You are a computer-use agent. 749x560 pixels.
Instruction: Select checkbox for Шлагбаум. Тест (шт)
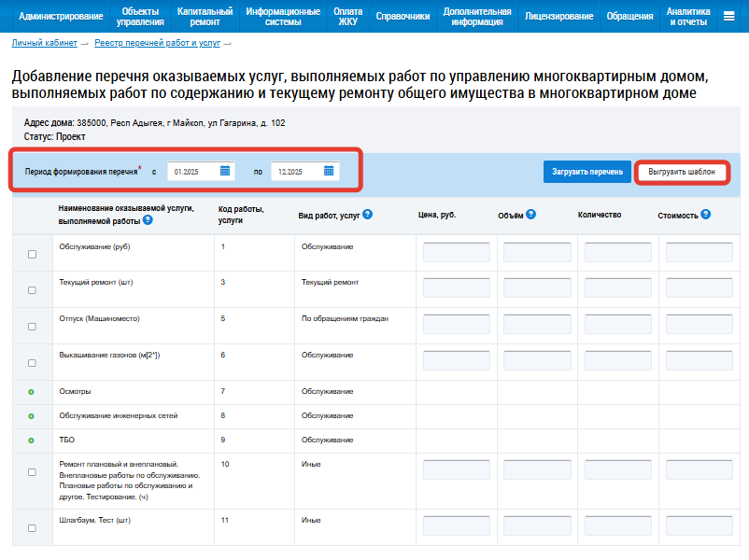click(32, 528)
